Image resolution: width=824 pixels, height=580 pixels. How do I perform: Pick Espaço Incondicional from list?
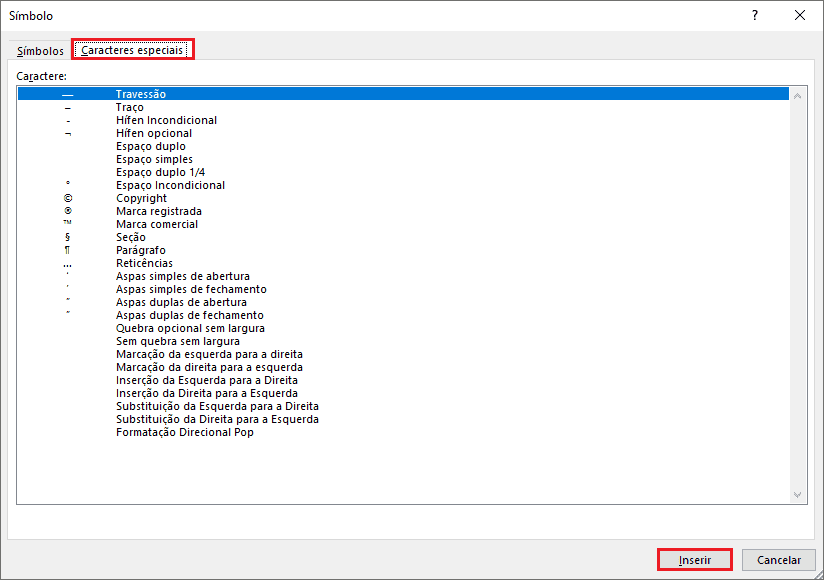tap(403, 185)
